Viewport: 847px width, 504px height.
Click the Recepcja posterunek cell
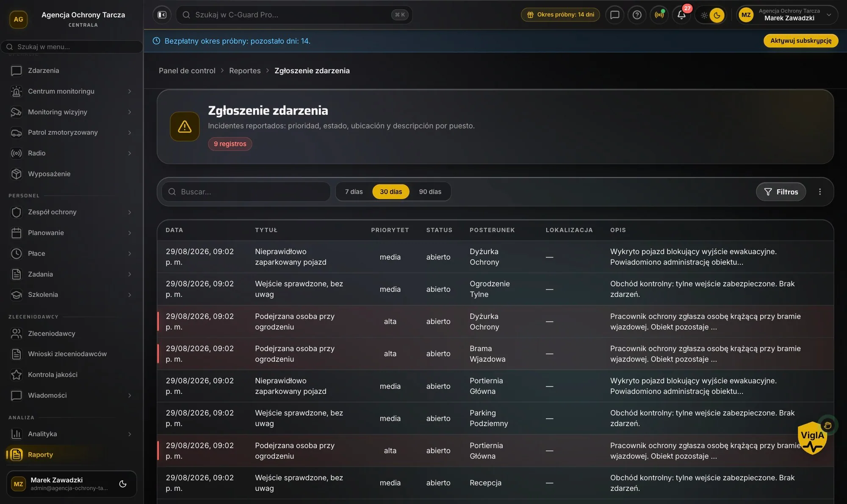485,483
